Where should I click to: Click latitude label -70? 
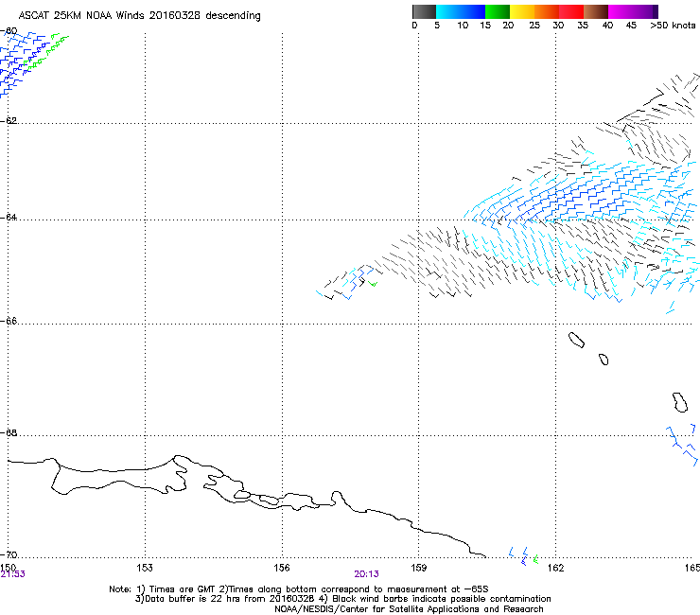9,554
